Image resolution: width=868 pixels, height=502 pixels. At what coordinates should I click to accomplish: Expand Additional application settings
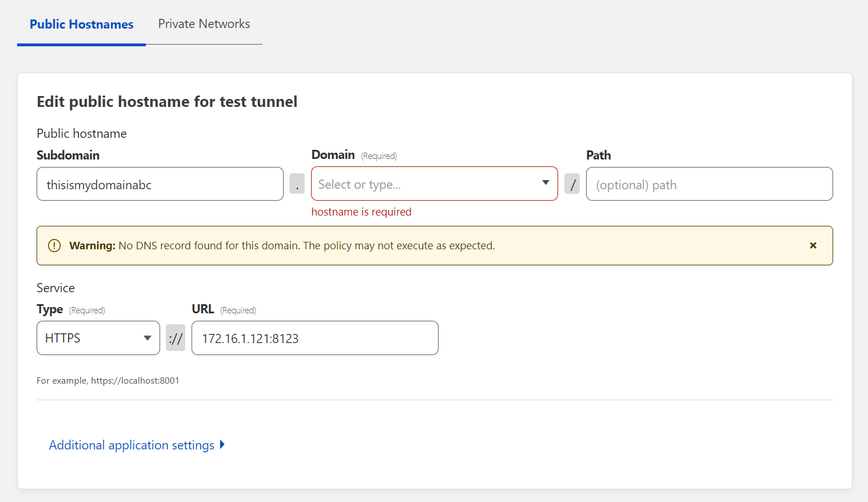132,445
